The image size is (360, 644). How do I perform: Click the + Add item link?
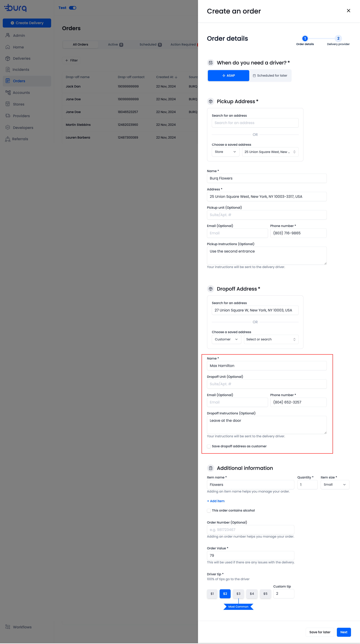[216, 501]
